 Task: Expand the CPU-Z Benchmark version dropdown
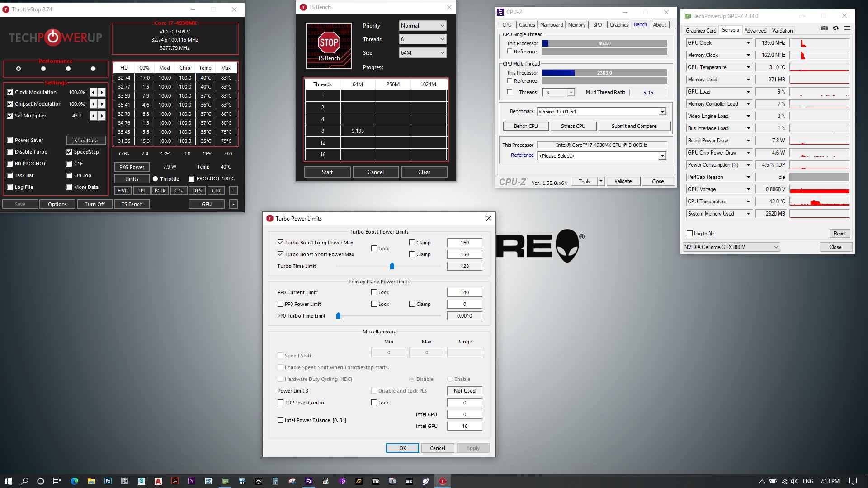662,112
